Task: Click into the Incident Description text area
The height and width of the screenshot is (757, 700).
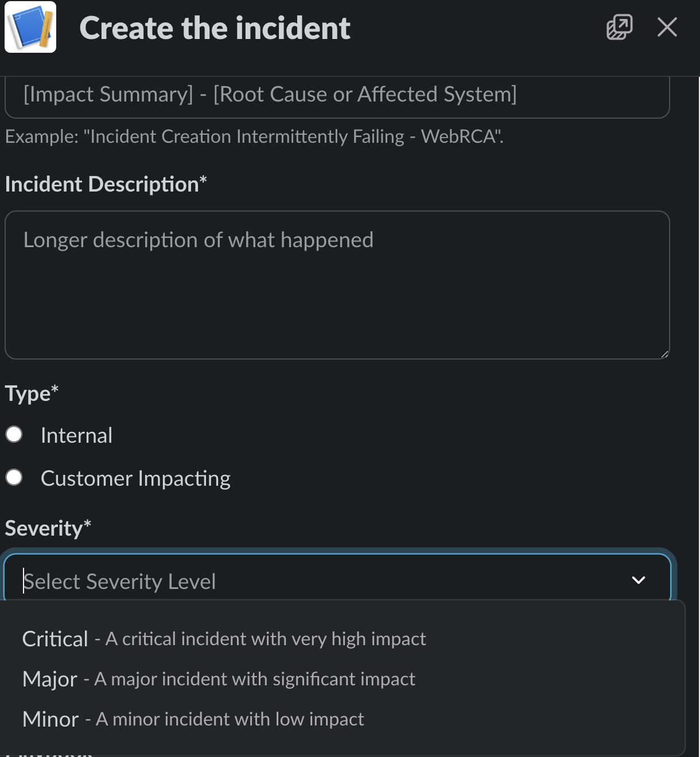Action: [x=336, y=284]
